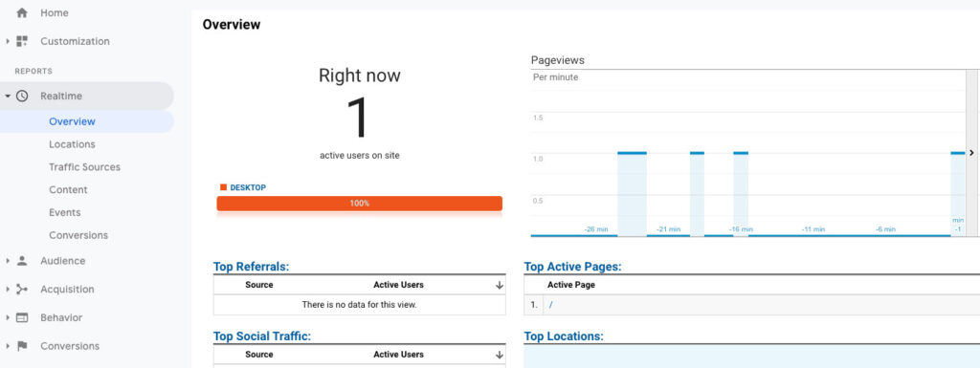Screen dimensions: 980x368
Task: Open the bottom Conversions reports menu
Action: pos(69,346)
